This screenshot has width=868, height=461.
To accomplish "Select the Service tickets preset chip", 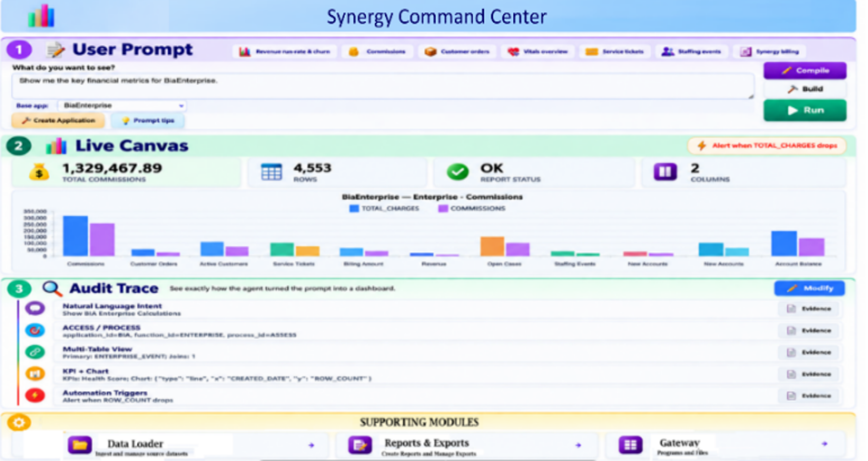I will (x=614, y=52).
